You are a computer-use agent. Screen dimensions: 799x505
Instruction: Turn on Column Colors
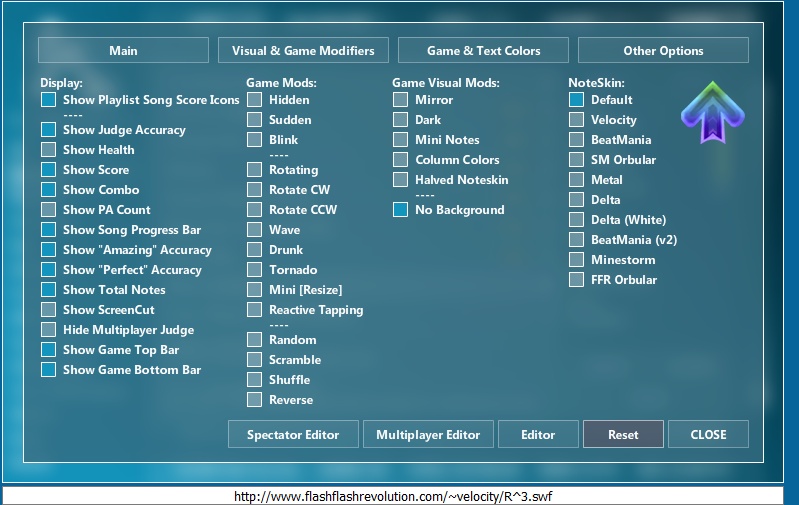401,160
